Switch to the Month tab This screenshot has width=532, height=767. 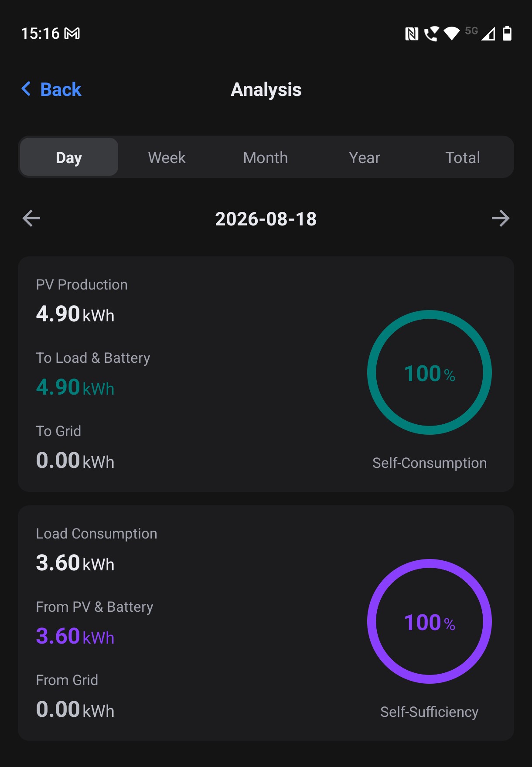click(266, 157)
